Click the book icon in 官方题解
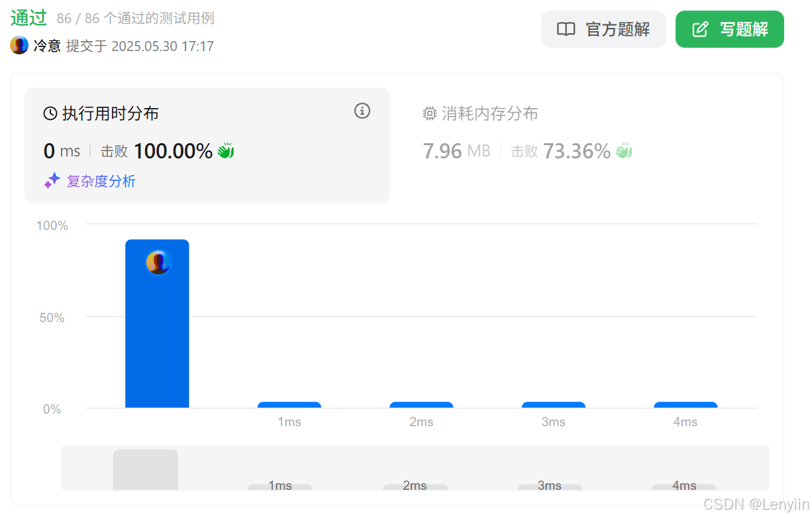 click(x=566, y=29)
